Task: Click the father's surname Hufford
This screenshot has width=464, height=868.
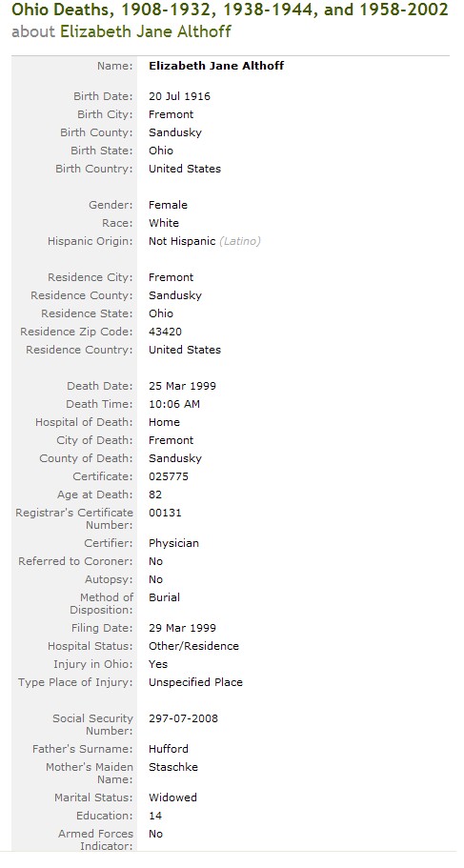Action: click(169, 750)
